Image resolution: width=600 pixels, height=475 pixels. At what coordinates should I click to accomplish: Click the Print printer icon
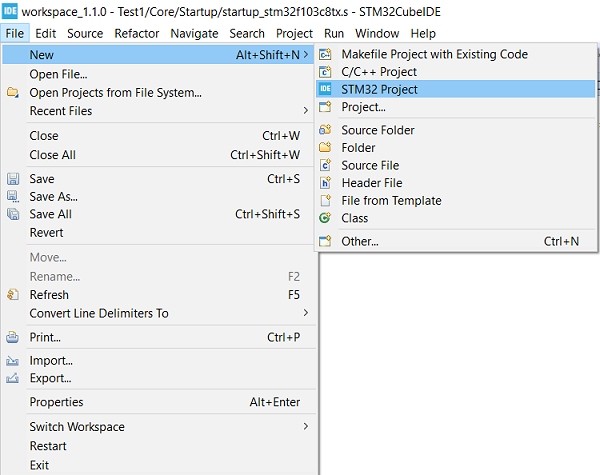(13, 337)
